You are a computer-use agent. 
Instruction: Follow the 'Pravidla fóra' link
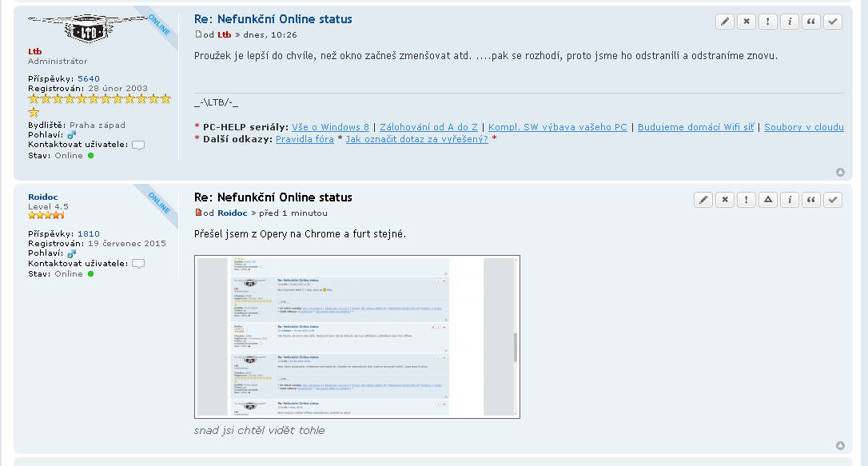coord(305,139)
